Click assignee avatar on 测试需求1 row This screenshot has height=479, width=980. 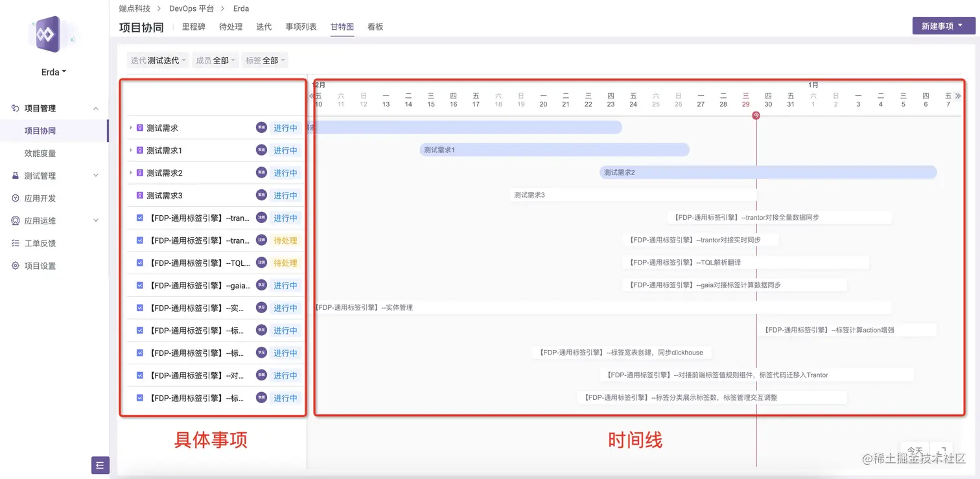click(261, 150)
